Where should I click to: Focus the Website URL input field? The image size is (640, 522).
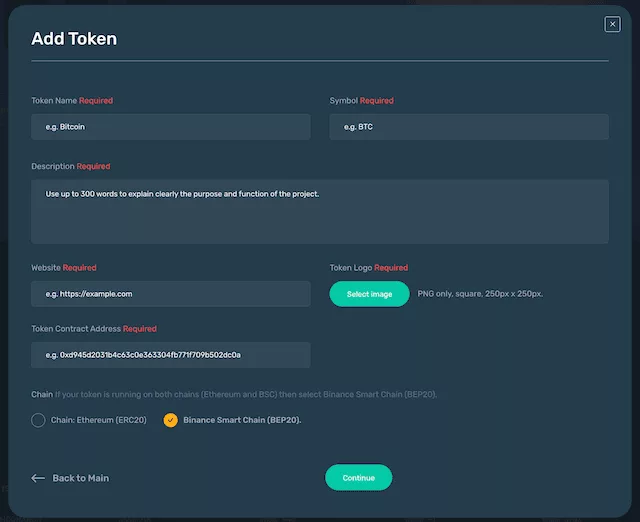pyautogui.click(x=171, y=294)
